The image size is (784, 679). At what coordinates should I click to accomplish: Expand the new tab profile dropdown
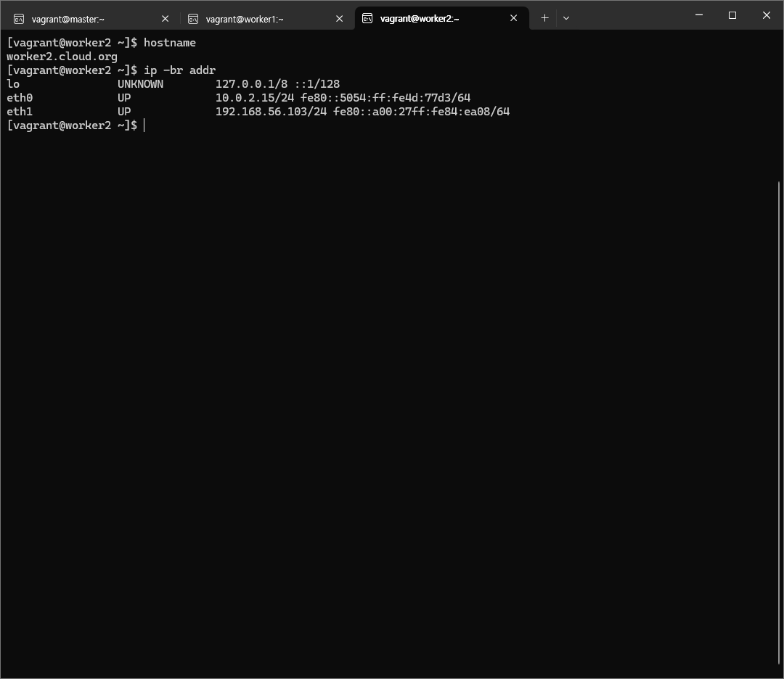(x=566, y=18)
